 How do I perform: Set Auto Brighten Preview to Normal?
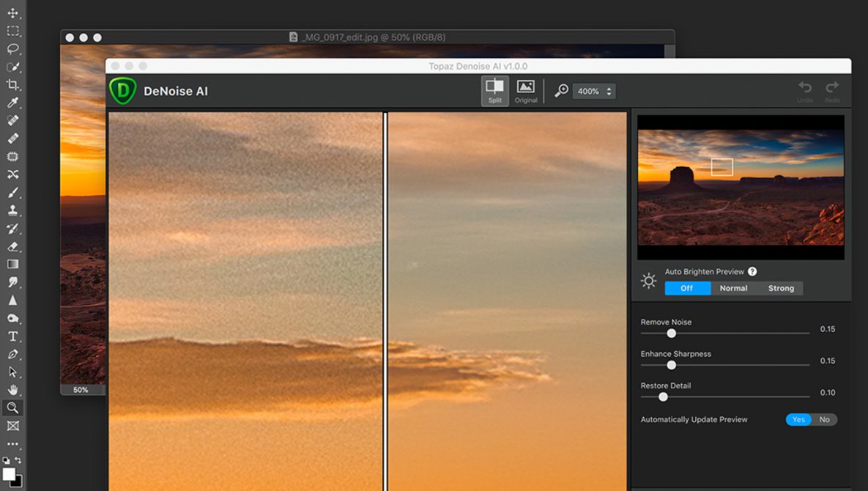point(733,288)
